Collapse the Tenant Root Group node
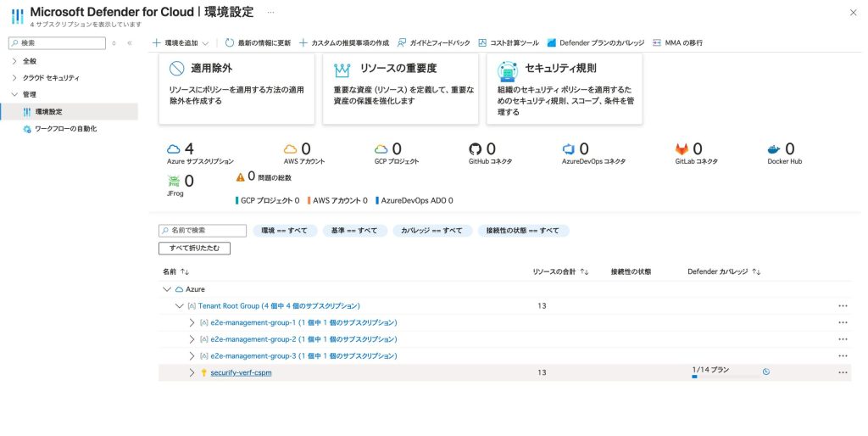868x436 pixels. point(179,305)
